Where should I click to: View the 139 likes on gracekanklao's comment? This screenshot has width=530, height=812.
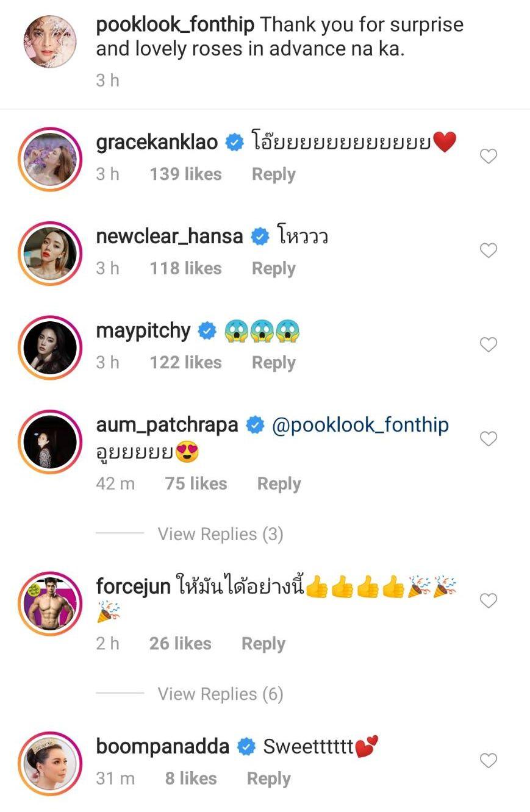click(x=185, y=174)
